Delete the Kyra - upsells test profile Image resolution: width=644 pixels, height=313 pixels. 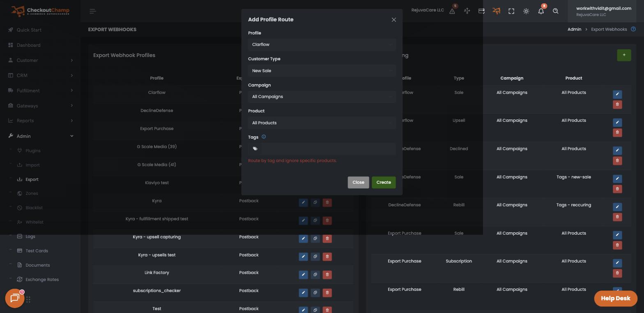327,257
